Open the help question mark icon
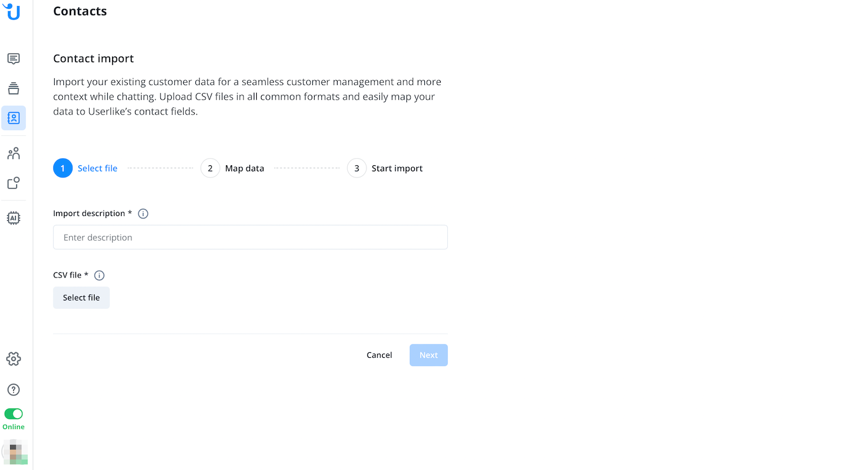Viewport: 868px width, 470px height. point(13,390)
